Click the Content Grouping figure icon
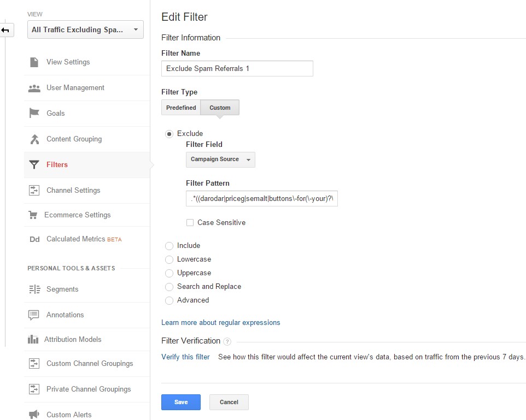The height and width of the screenshot is (420, 526). coord(34,139)
